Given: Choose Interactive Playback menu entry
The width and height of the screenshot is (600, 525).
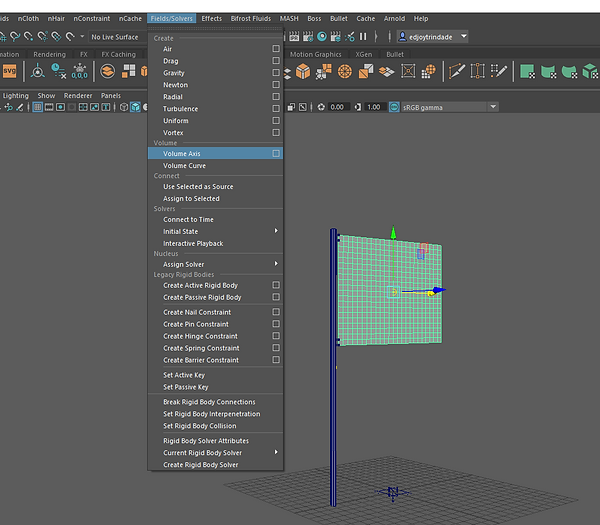Looking at the screenshot, I should pos(193,244).
